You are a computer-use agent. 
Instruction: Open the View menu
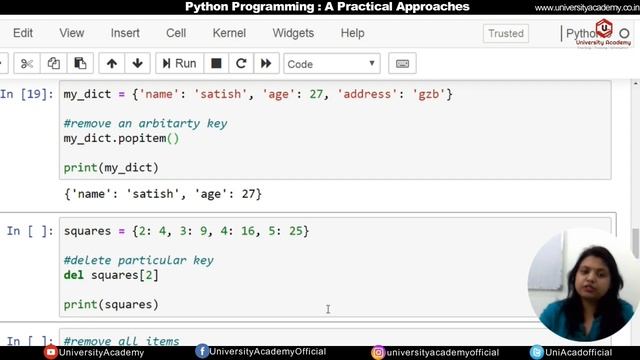coord(71,33)
